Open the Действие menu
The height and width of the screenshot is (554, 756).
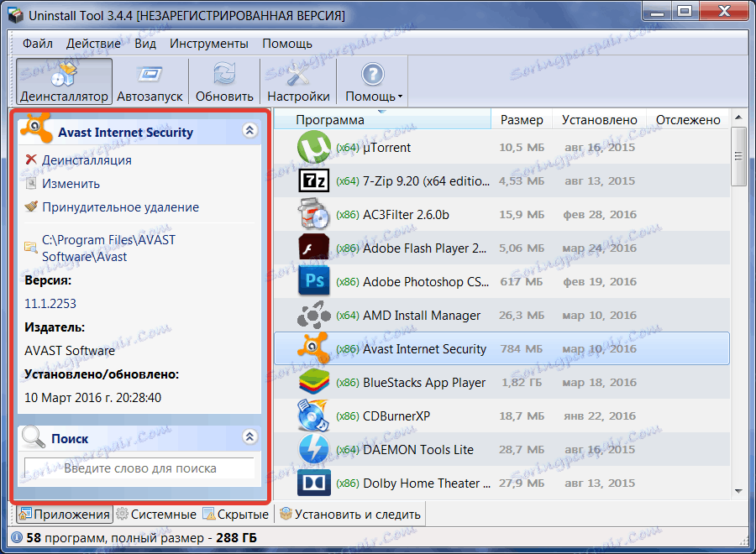coord(93,44)
